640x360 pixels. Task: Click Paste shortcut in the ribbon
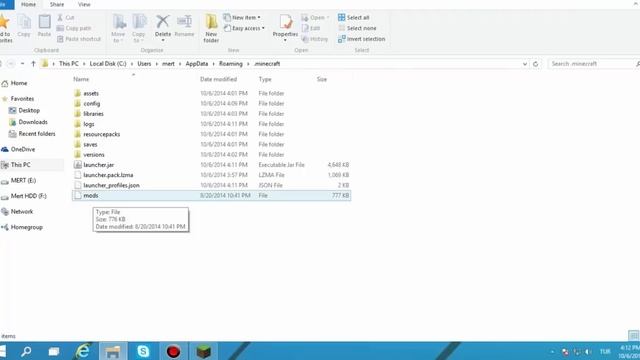click(79, 39)
